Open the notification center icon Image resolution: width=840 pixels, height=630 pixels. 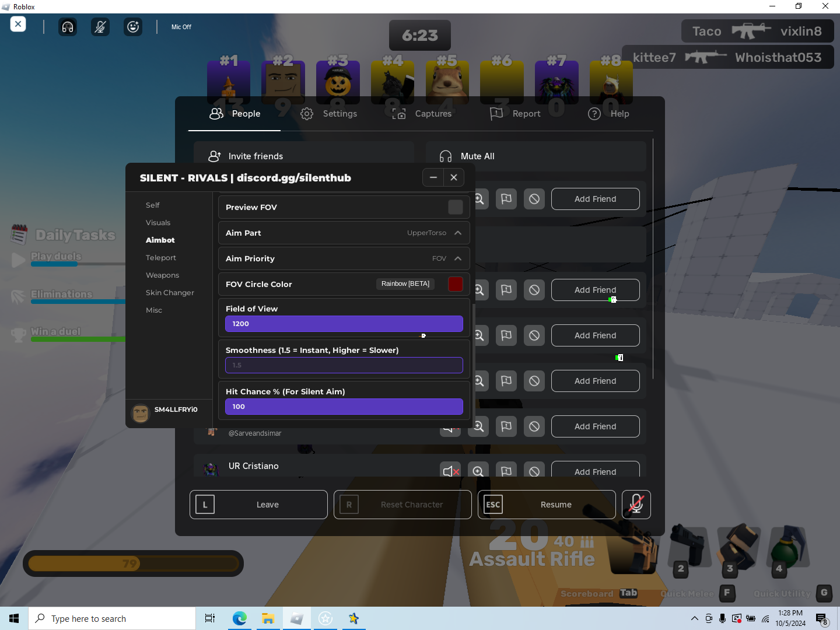(821, 618)
